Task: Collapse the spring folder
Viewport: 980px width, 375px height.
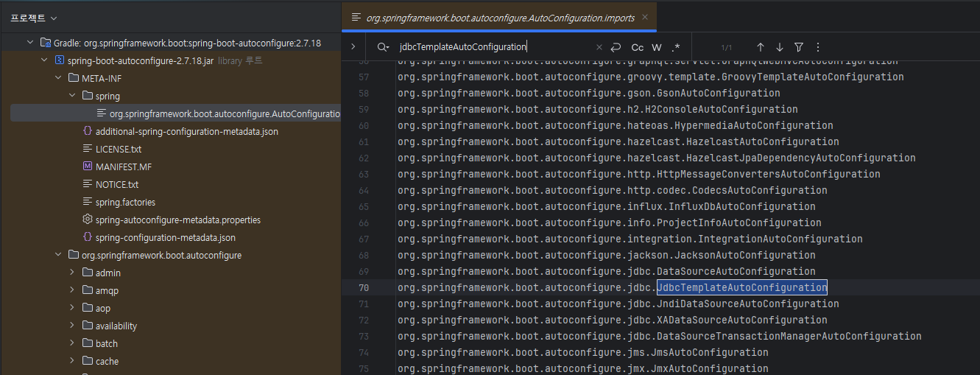Action: (72, 96)
